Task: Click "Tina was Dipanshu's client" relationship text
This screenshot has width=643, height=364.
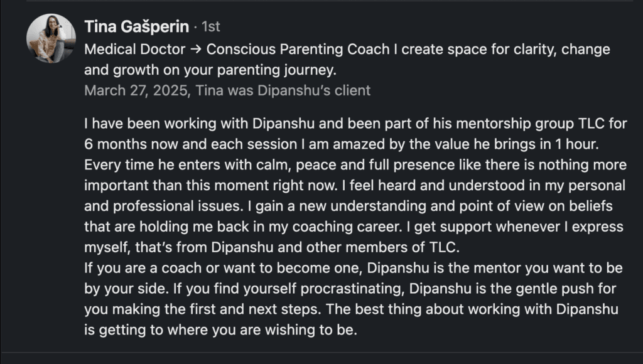Action: (283, 90)
